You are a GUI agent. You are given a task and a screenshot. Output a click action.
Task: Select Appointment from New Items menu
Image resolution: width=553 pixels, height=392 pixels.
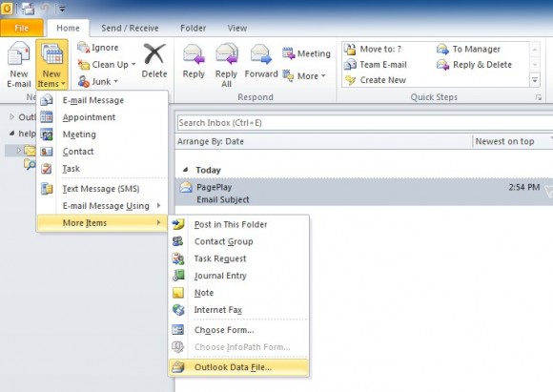102,117
